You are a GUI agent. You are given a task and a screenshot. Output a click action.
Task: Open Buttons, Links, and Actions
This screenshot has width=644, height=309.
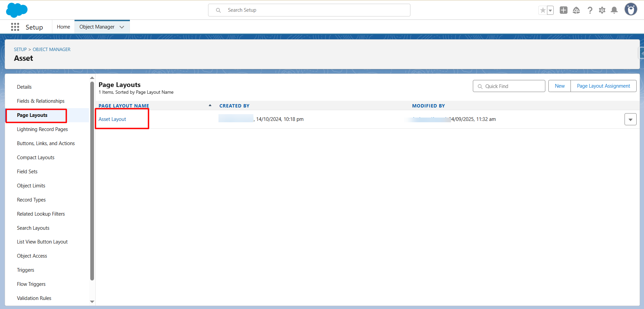[46, 143]
